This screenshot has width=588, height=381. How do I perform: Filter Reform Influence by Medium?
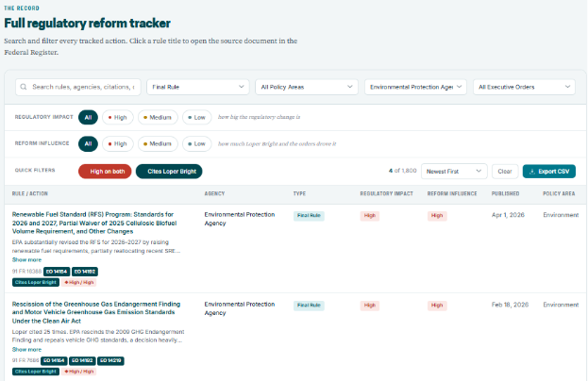[158, 144]
